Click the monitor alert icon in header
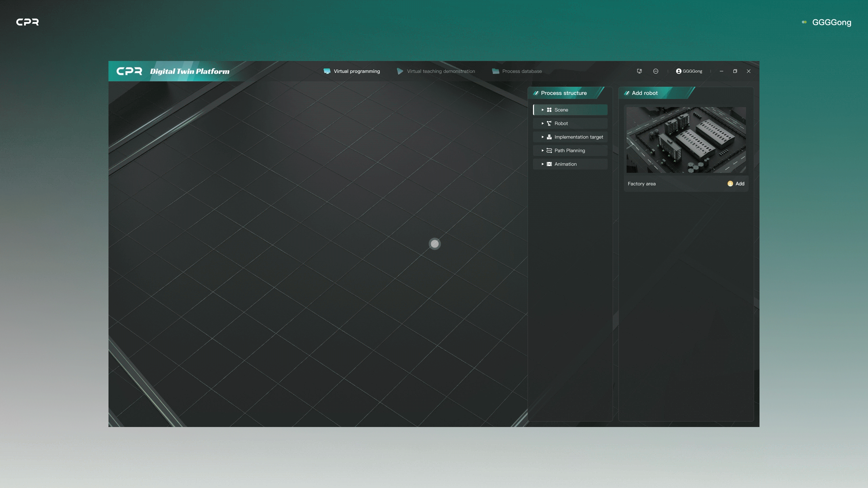Image resolution: width=868 pixels, height=488 pixels. coord(639,71)
